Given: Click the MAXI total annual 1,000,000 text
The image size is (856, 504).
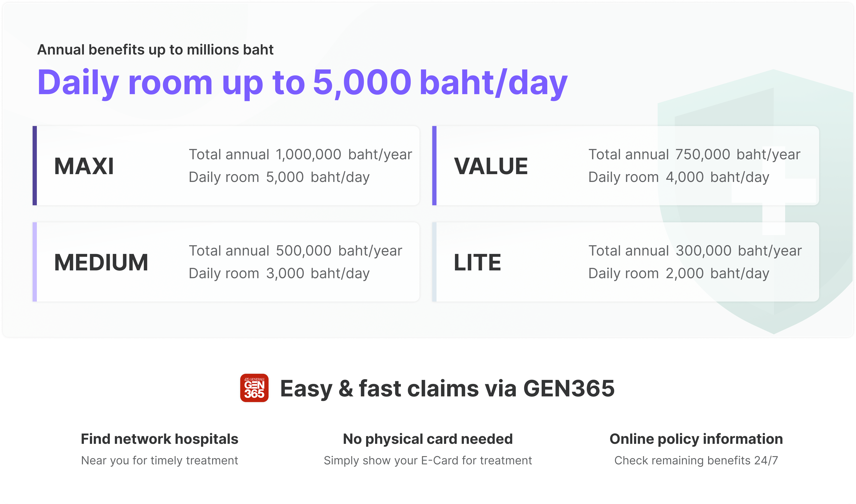Looking at the screenshot, I should [x=300, y=155].
